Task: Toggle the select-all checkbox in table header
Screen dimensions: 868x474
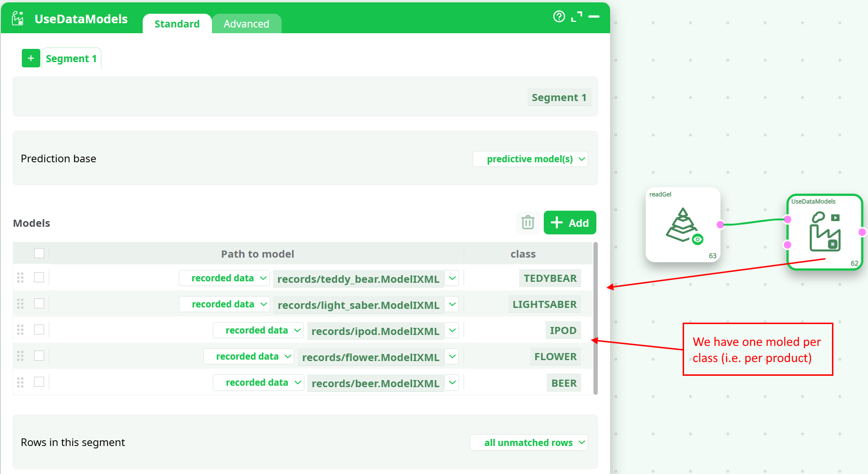Action: click(x=39, y=253)
